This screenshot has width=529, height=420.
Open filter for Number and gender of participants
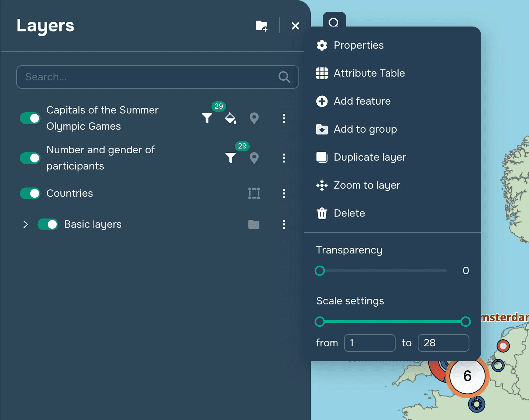[x=230, y=158]
